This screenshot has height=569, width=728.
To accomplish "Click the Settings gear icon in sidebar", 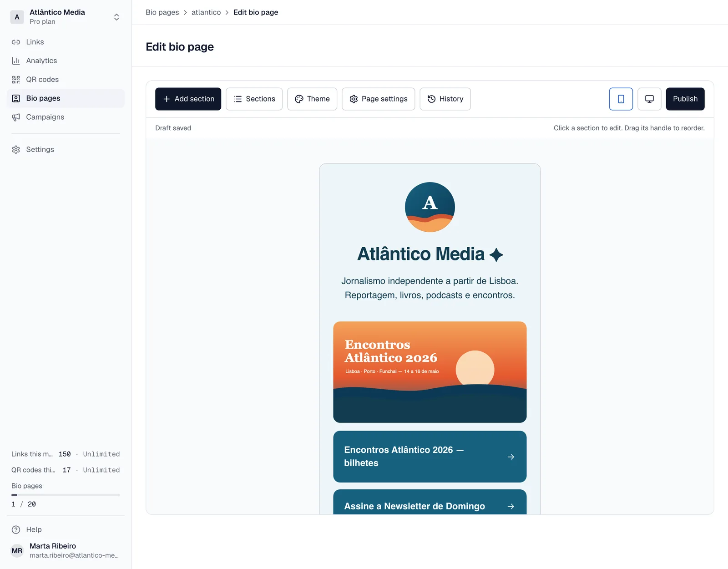I will click(16, 150).
